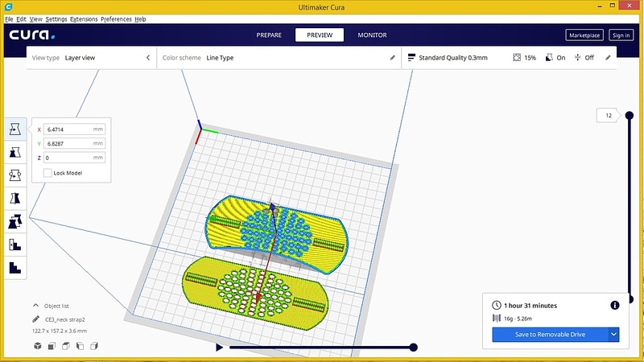Switch to MONITOR stage tab

(x=372, y=35)
